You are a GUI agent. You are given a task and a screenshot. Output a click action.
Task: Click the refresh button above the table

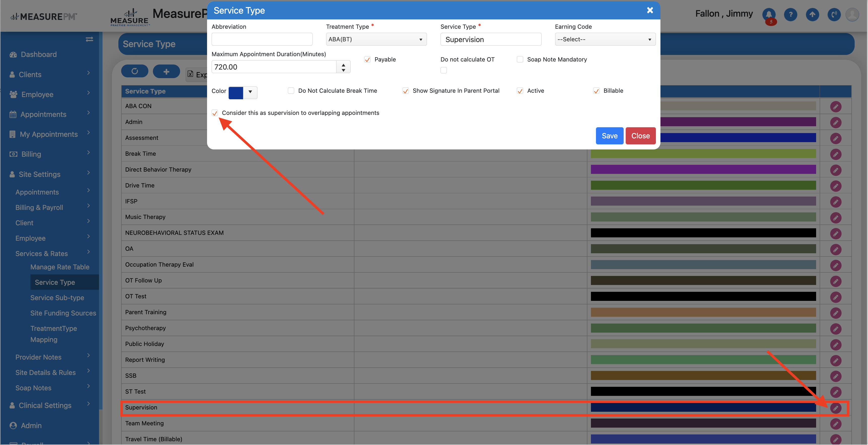135,71
